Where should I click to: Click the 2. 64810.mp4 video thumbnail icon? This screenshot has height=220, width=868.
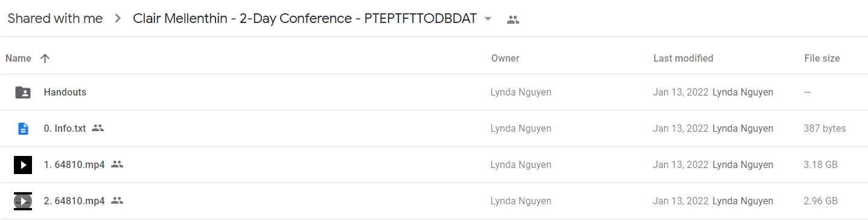pos(23,201)
